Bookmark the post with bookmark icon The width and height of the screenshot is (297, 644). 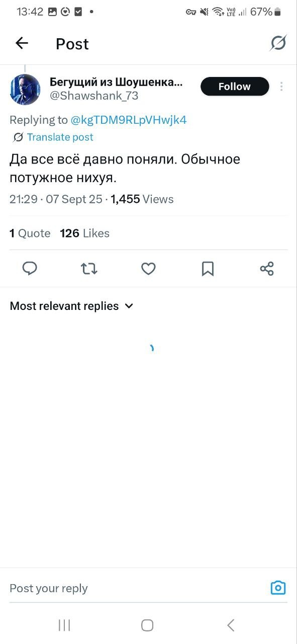tap(208, 269)
